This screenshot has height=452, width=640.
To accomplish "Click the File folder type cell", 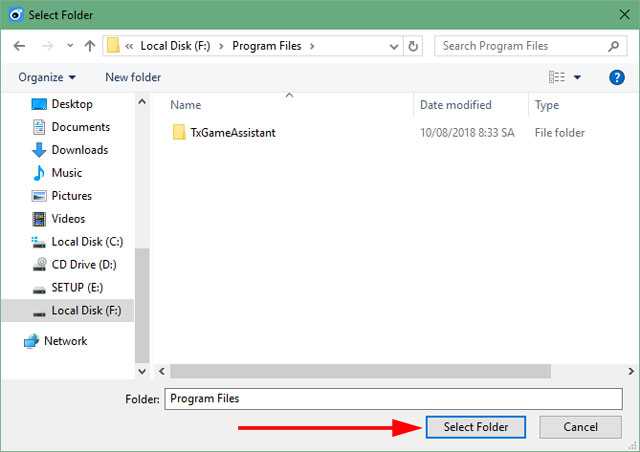I will (560, 133).
